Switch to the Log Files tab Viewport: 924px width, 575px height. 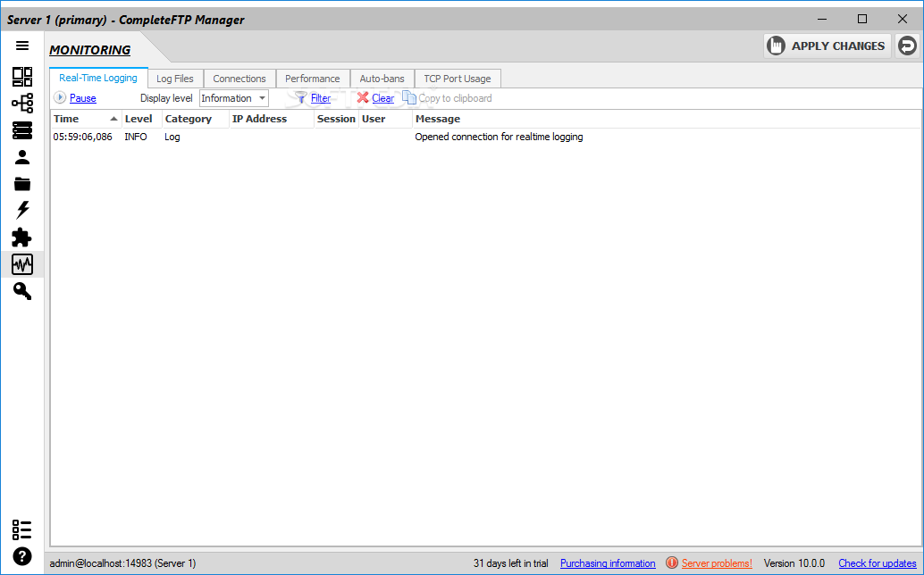tap(175, 79)
